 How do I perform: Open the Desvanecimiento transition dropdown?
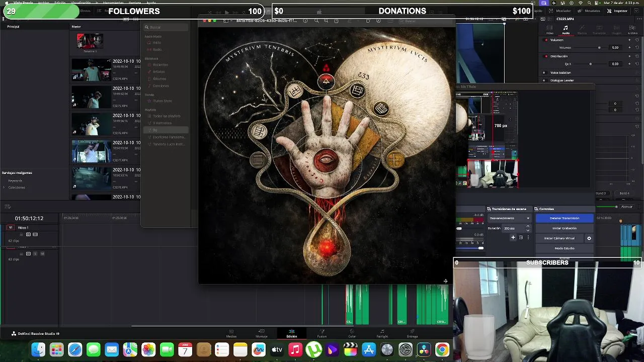(509, 218)
